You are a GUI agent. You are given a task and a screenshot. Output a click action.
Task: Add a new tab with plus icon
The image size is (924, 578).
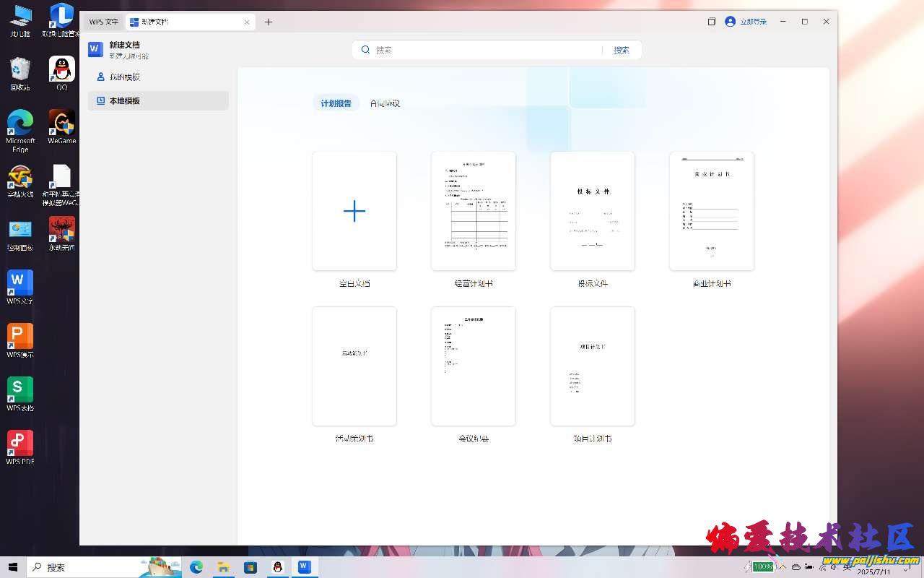pyautogui.click(x=269, y=22)
